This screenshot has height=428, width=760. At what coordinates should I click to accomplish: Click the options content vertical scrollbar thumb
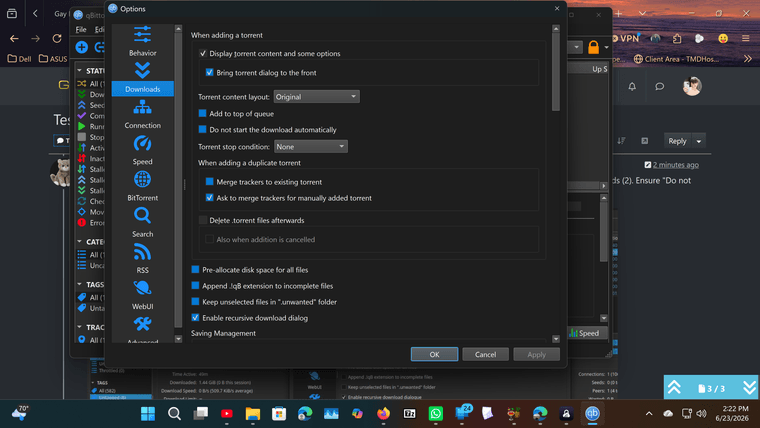tap(555, 72)
